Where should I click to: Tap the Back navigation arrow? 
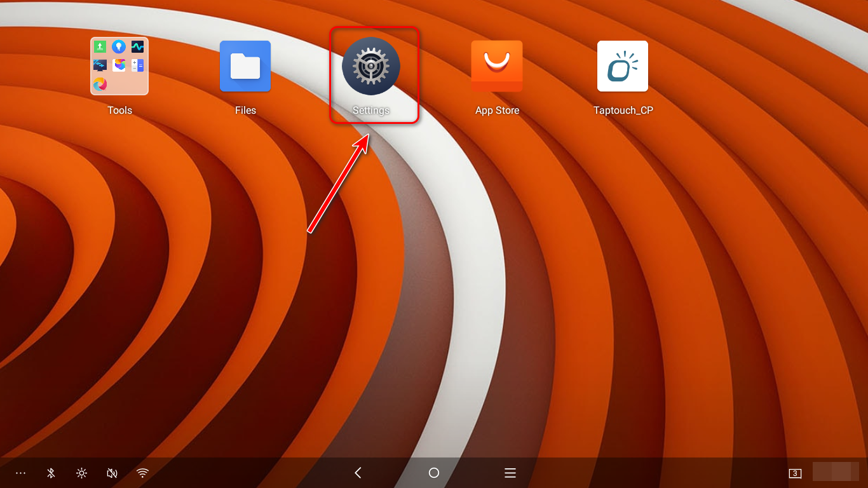coord(358,473)
